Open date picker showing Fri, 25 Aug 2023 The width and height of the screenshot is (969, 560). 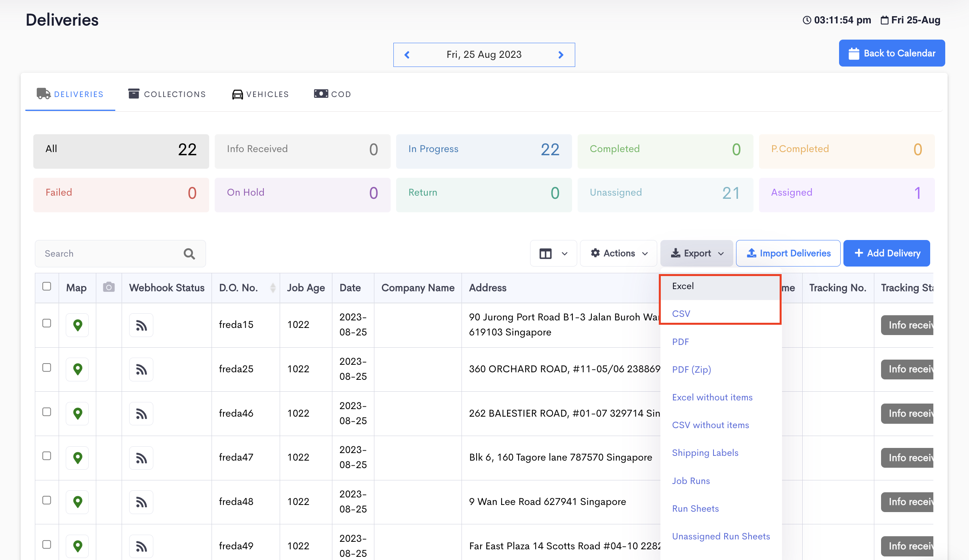tap(484, 55)
